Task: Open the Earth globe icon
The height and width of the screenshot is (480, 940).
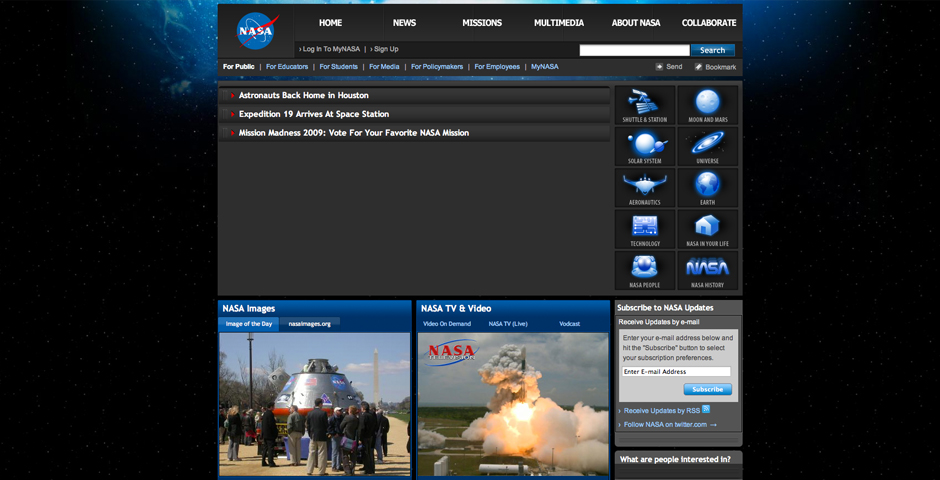Action: 707,188
